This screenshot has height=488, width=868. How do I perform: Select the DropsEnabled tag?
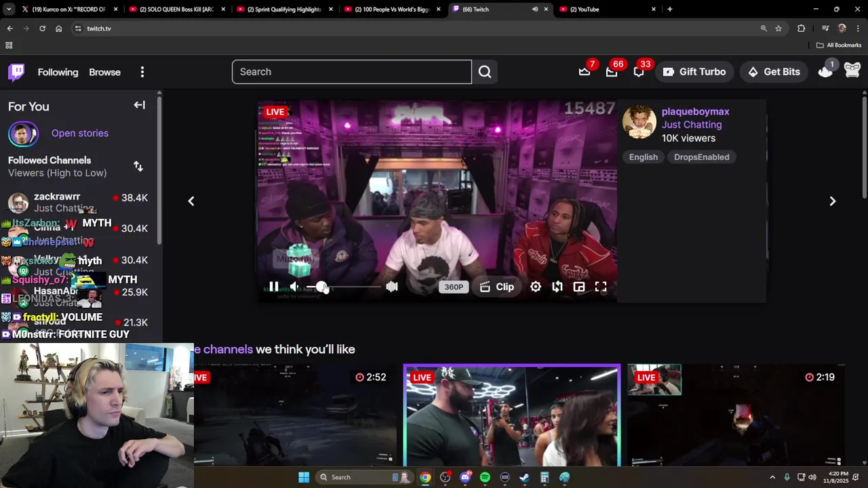[702, 157]
